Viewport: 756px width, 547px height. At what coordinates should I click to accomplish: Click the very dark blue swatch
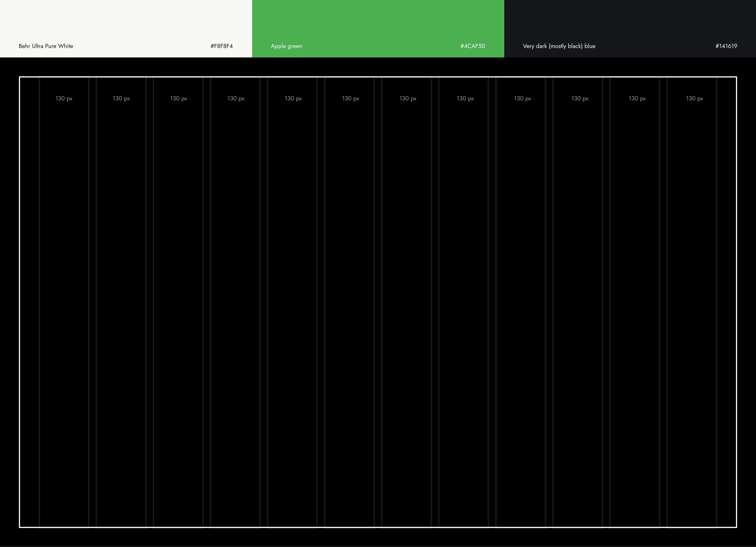(630, 20)
